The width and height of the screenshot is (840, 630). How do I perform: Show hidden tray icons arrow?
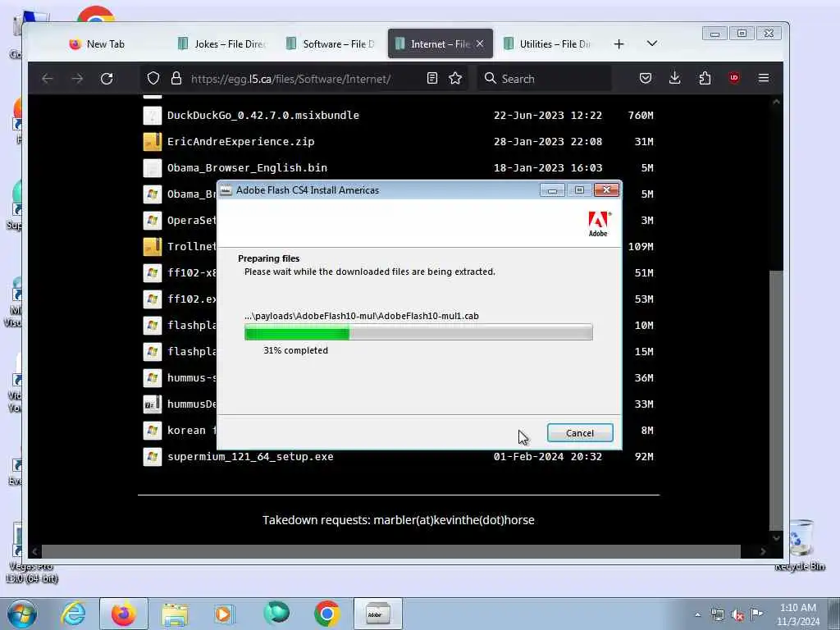pyautogui.click(x=697, y=614)
